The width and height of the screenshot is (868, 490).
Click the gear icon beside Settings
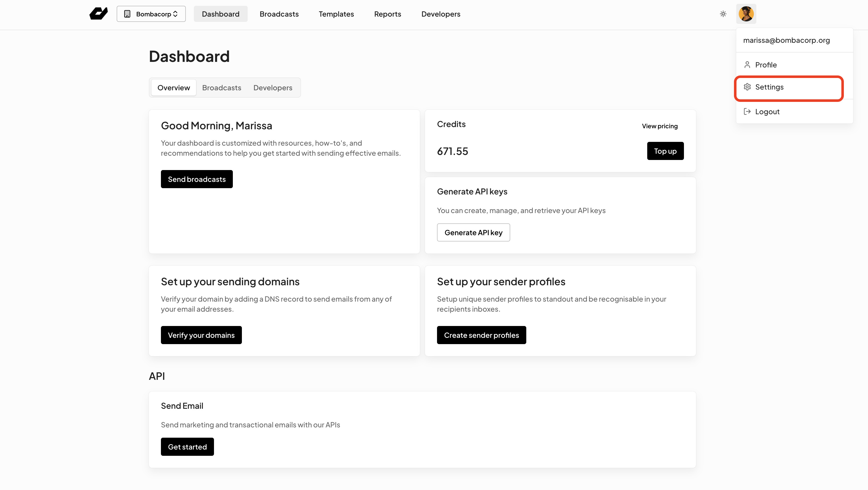click(x=747, y=87)
